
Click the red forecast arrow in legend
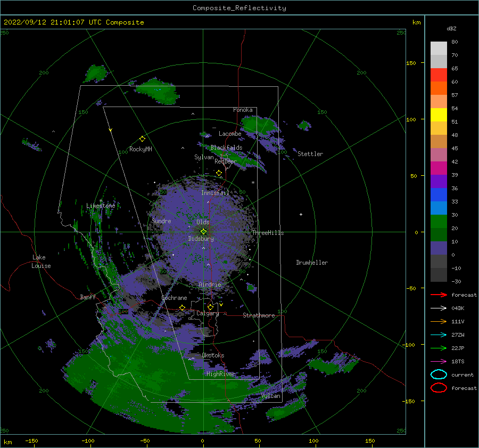[x=439, y=295]
